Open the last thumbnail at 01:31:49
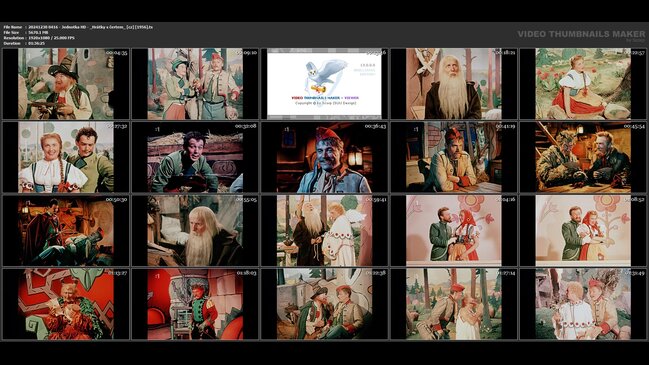 tap(583, 304)
